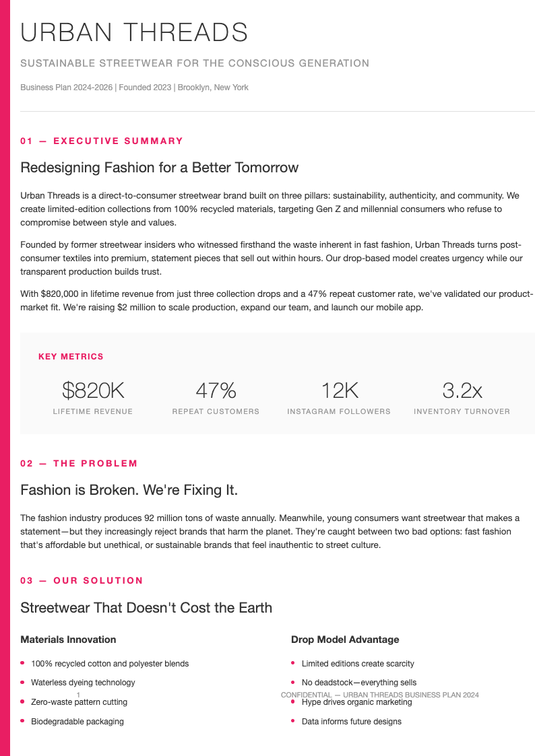This screenshot has width=535, height=756.
Task: Click the Waterless dyeing technology bullet
Action: click(x=83, y=683)
